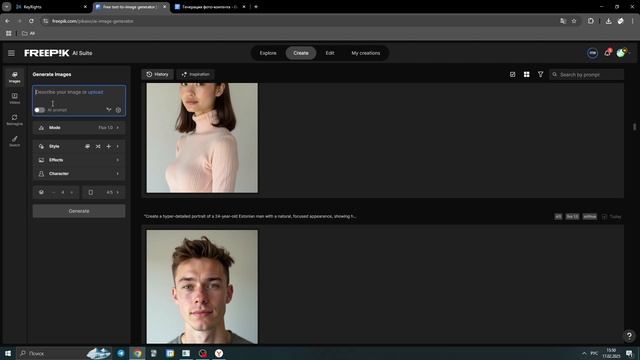Viewport: 640px width, 360px height.
Task: Expand the Style options chevron
Action: [118, 146]
